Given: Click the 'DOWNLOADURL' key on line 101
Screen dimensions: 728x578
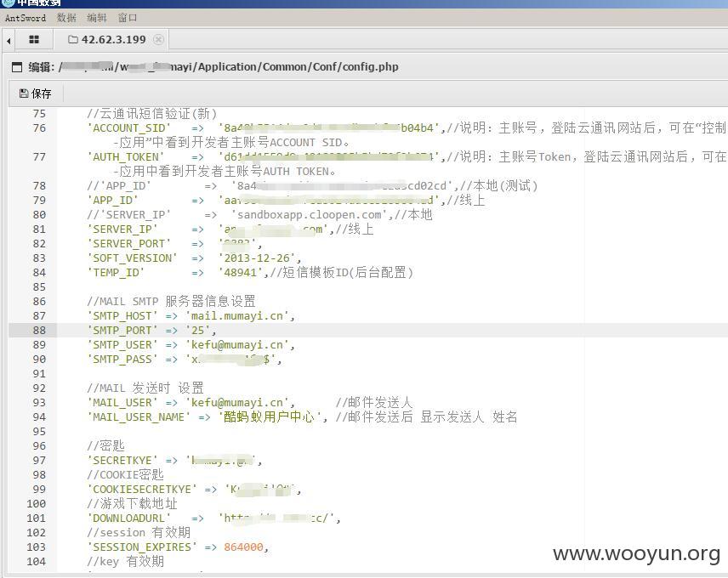Looking at the screenshot, I should 128,518.
